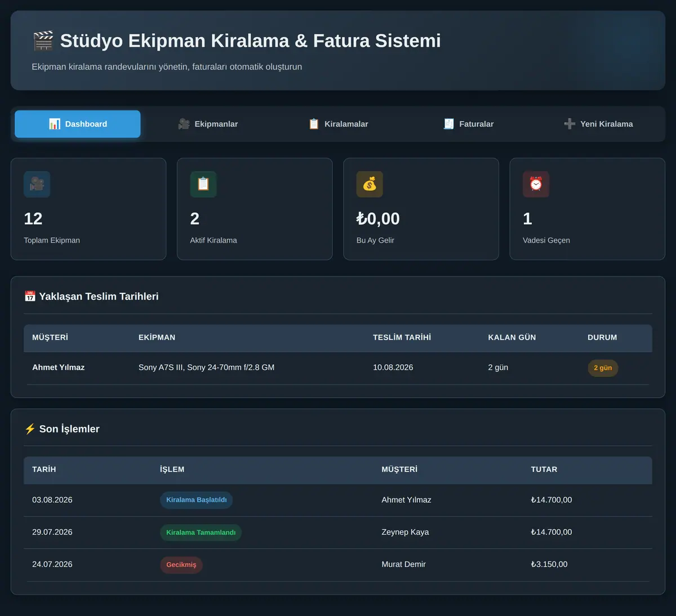The image size is (676, 616).
Task: Click the Toplam Ekipman value 12
Action: coord(33,218)
